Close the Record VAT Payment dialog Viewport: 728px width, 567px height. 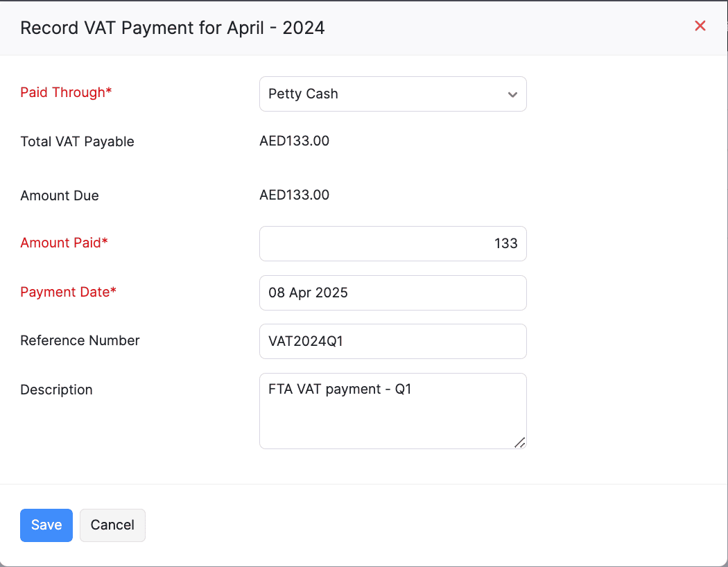click(700, 26)
